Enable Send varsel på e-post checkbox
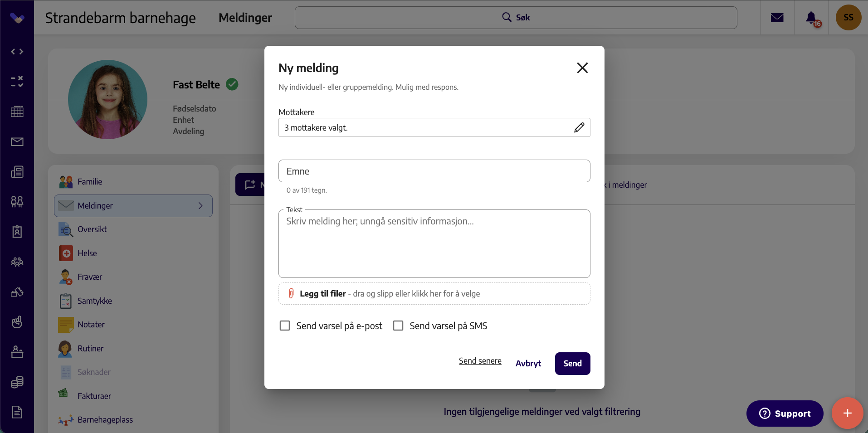This screenshot has height=433, width=868. click(285, 326)
